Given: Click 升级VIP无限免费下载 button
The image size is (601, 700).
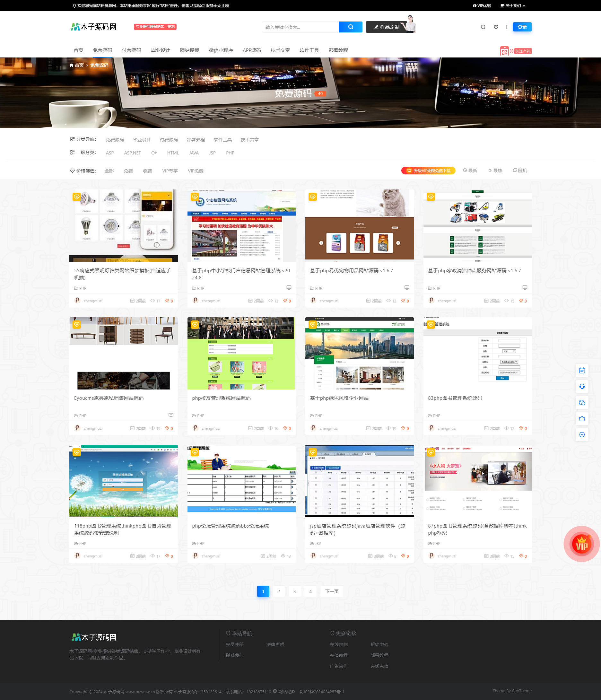Looking at the screenshot, I should [x=428, y=171].
